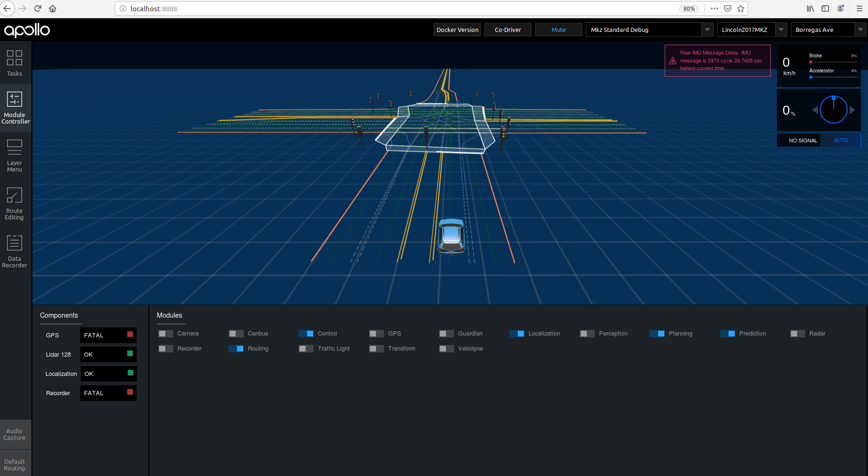This screenshot has width=868, height=476.
Task: Click the left steering arrow indicator
Action: pos(815,110)
